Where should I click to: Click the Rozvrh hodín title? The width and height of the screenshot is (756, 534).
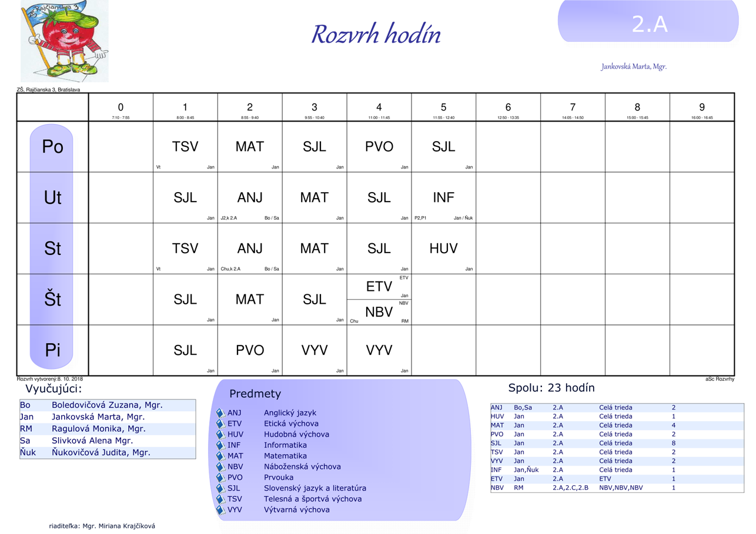pos(376,34)
